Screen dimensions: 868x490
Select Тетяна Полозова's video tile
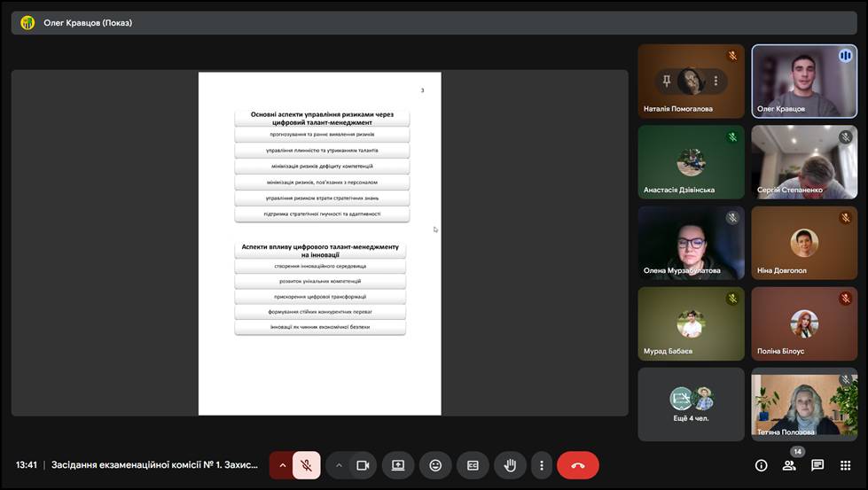coord(804,404)
